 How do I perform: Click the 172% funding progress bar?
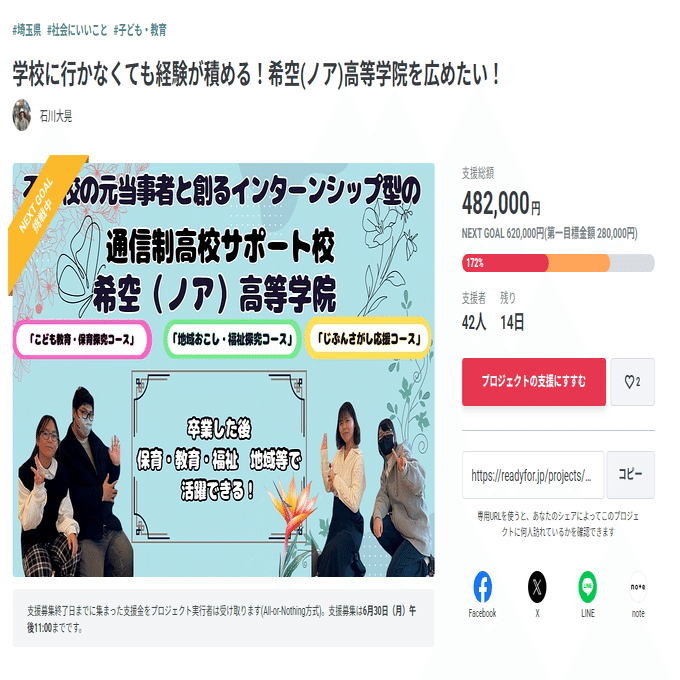tap(558, 263)
